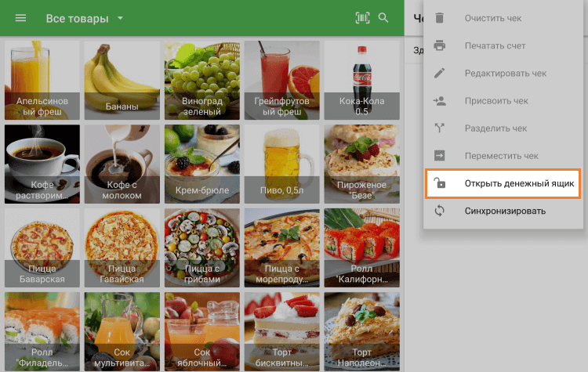Screen dimensions: 588x372
Task: Choose 'Переместить чек' menu option
Action: point(501,156)
